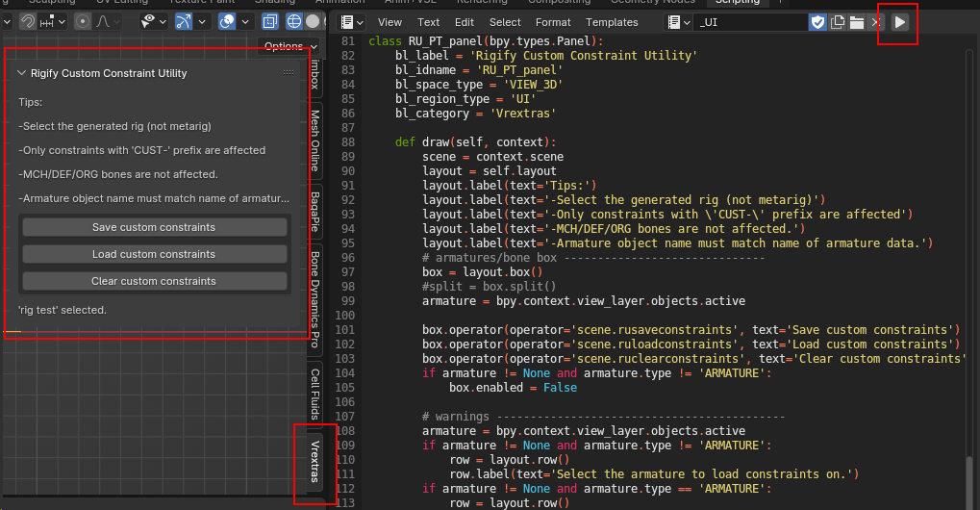980x510 pixels.
Task: Open the Options dropdown in viewport
Action: click(289, 46)
